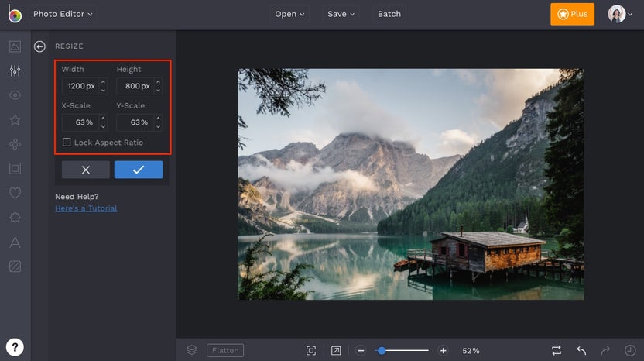Open the Touch Up eye icon
The image size is (644, 361).
15,95
